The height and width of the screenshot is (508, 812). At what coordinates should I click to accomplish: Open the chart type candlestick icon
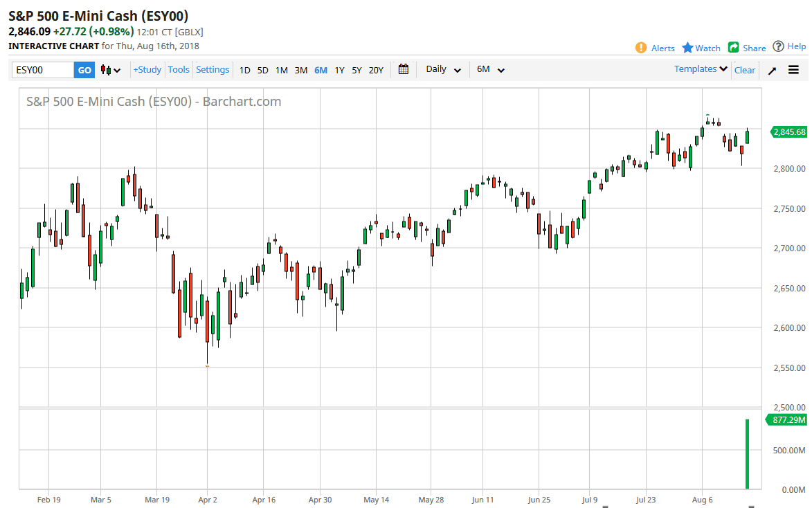click(106, 69)
